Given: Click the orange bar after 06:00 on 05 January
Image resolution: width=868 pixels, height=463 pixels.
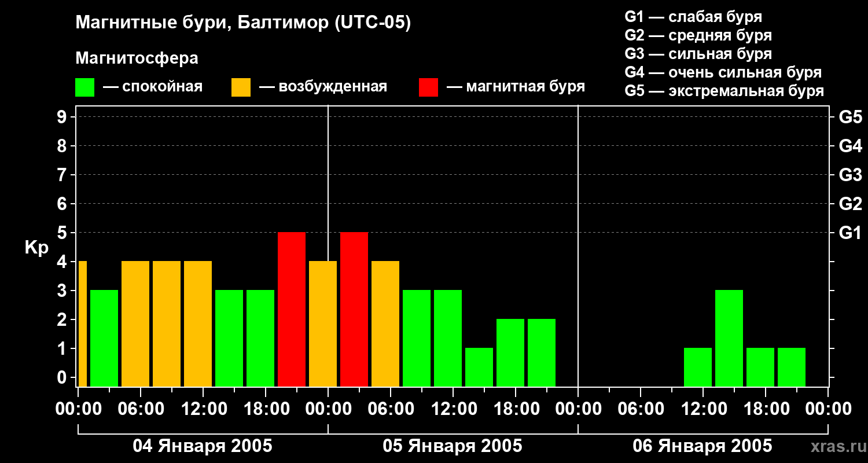Looking at the screenshot, I should (385, 324).
